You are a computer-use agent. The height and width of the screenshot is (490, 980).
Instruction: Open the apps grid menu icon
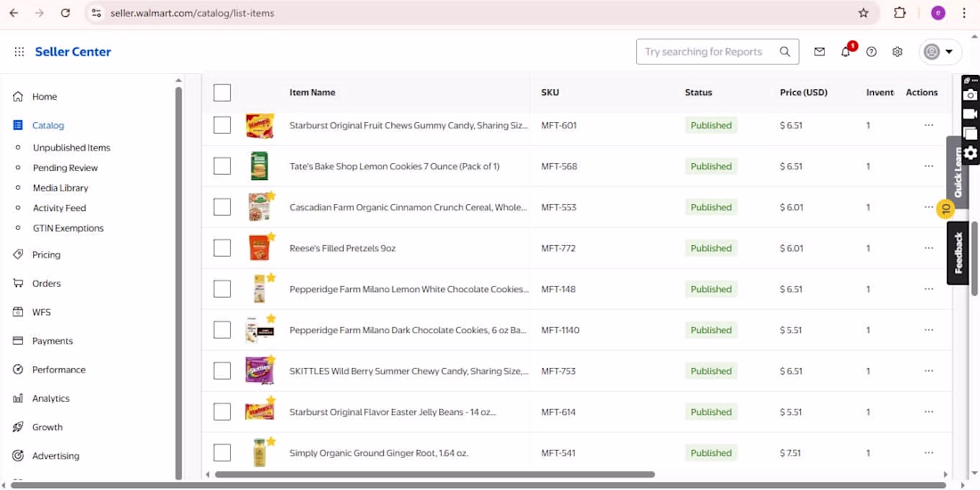point(20,52)
